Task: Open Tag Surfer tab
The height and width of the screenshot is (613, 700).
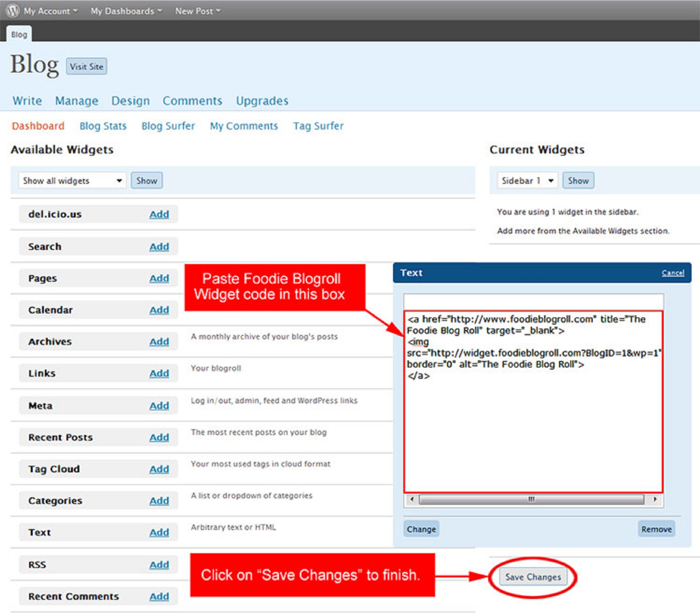Action: [318, 126]
